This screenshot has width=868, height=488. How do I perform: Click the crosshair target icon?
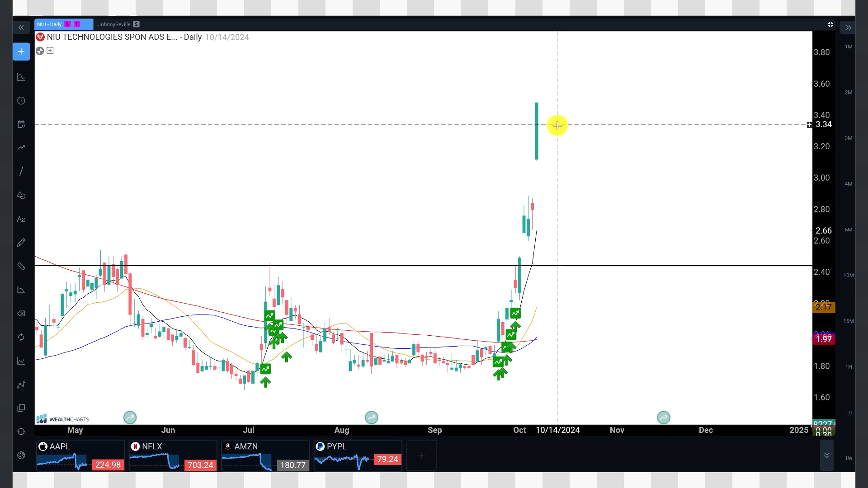(21, 432)
